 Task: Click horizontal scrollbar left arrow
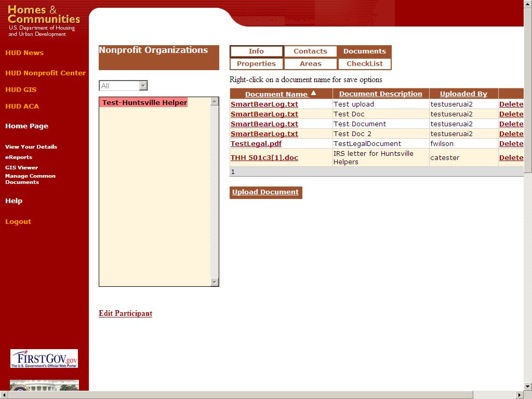tap(4, 395)
